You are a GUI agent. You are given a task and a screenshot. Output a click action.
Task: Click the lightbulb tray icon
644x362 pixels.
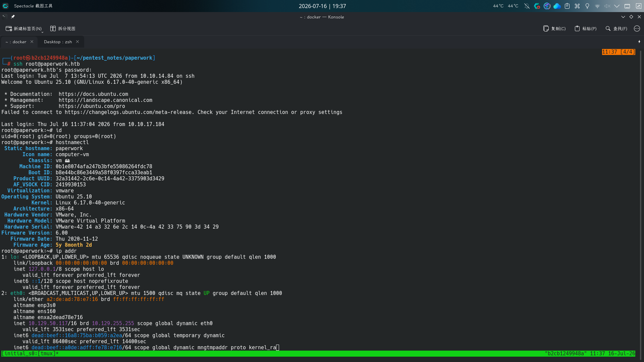[x=587, y=6]
